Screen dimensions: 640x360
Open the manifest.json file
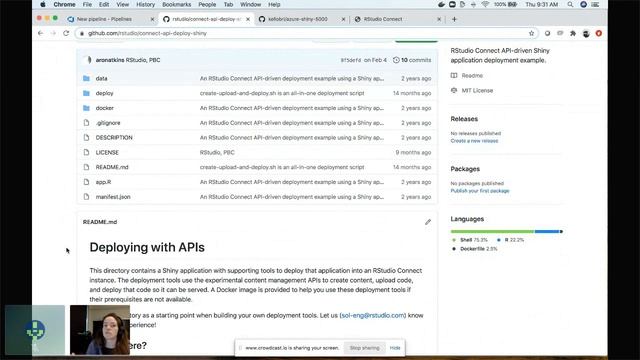click(113, 197)
